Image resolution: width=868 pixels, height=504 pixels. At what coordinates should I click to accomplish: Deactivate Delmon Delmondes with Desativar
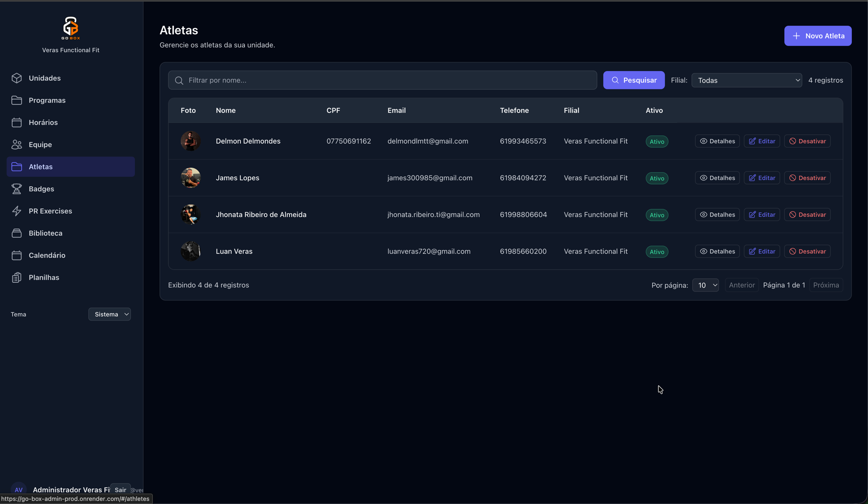tap(807, 141)
